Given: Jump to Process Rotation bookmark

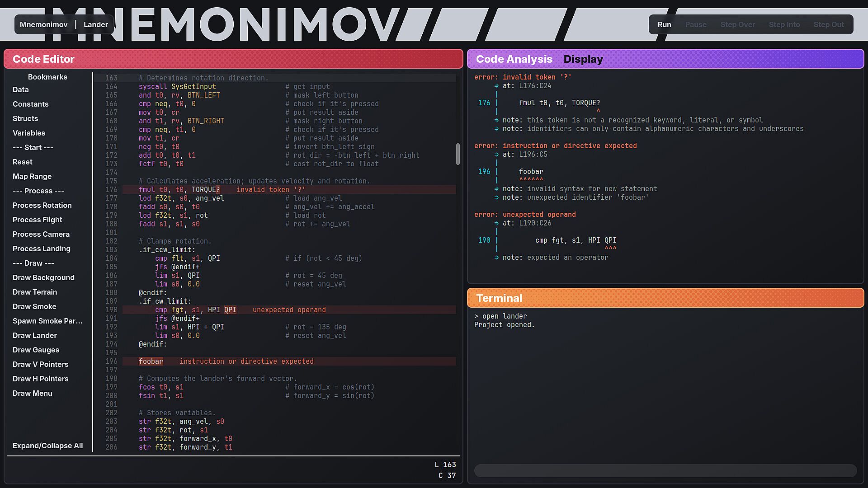Looking at the screenshot, I should [42, 205].
